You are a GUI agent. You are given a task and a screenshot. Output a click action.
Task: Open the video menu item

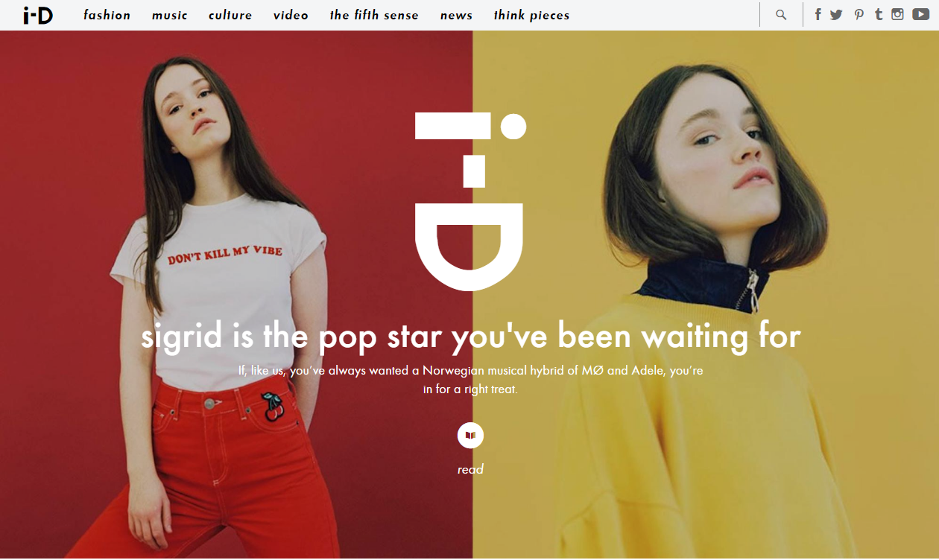click(x=291, y=15)
